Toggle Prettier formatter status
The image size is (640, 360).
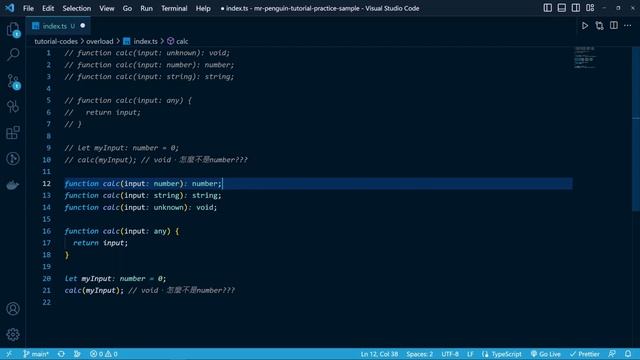click(x=585, y=354)
